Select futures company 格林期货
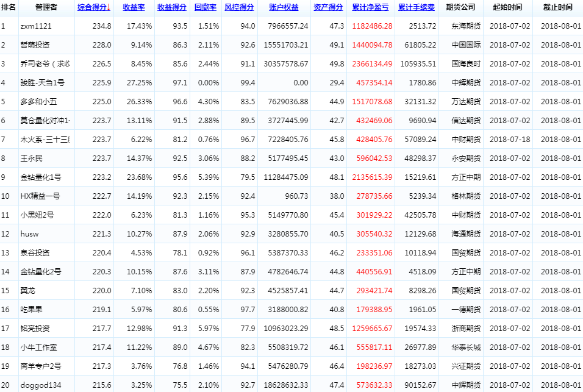The image size is (583, 392). pyautogui.click(x=467, y=196)
